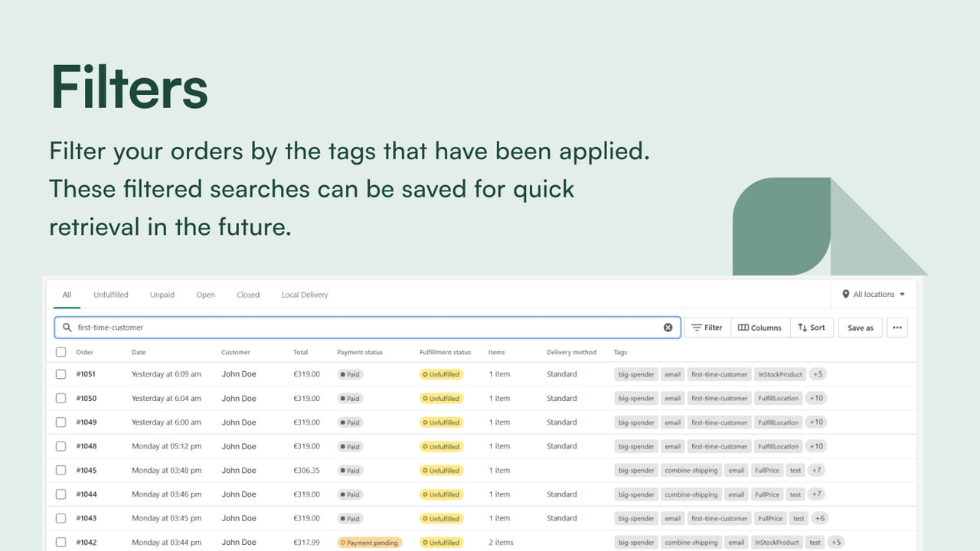Viewport: 980px width, 551px height.
Task: Click the +5 tag overflow on order #1051
Action: (818, 374)
